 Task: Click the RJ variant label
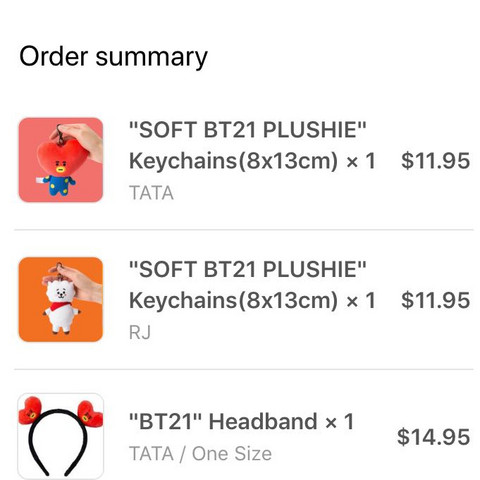140,332
